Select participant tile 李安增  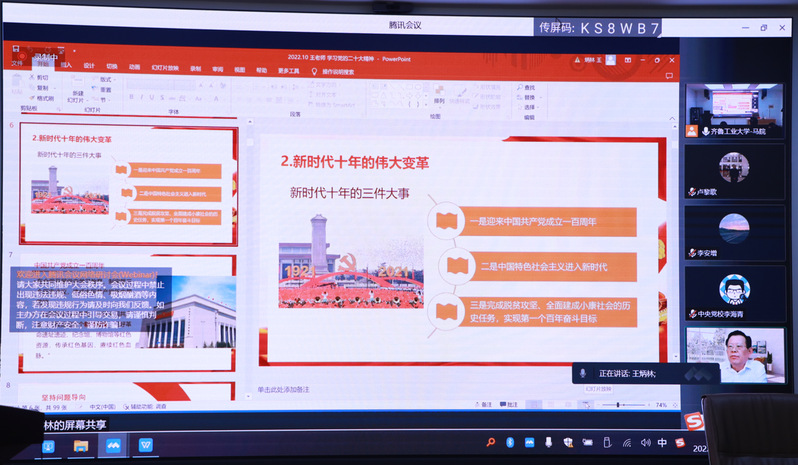734,233
